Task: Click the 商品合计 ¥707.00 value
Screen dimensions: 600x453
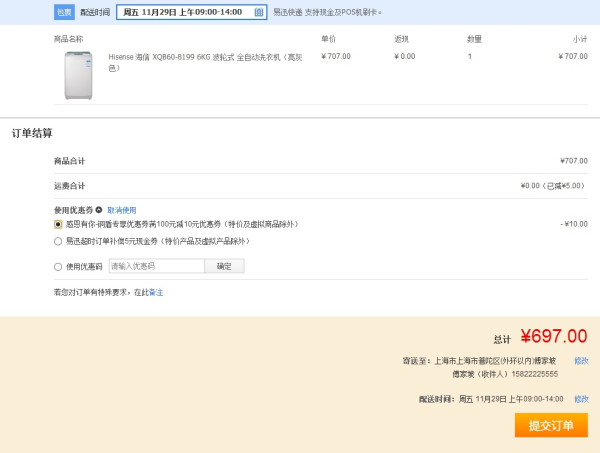Action: (574, 161)
